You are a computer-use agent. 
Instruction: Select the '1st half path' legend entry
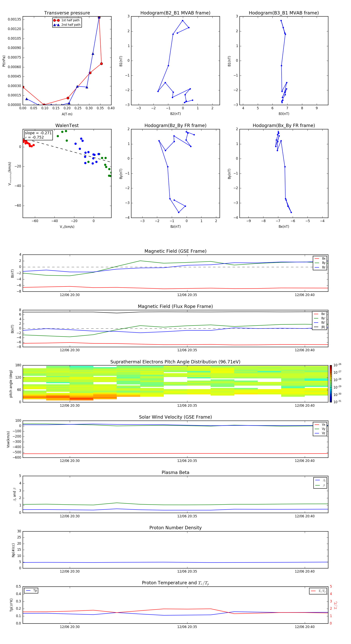point(66,20)
